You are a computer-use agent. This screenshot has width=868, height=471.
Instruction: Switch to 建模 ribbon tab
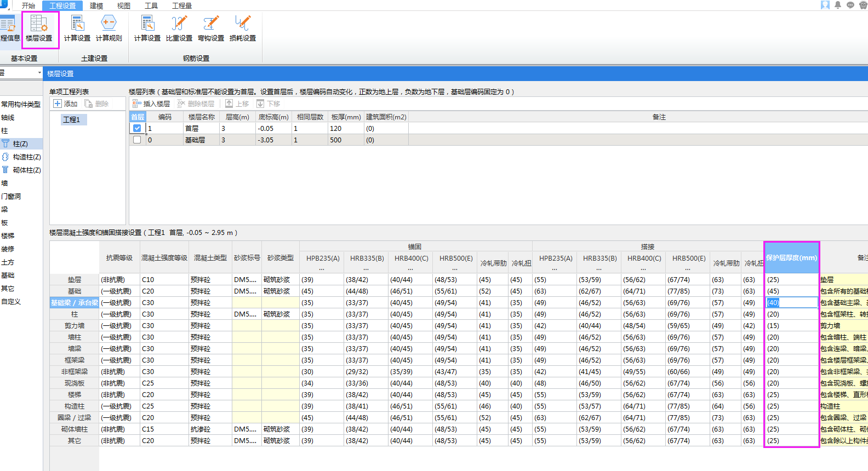coord(96,5)
